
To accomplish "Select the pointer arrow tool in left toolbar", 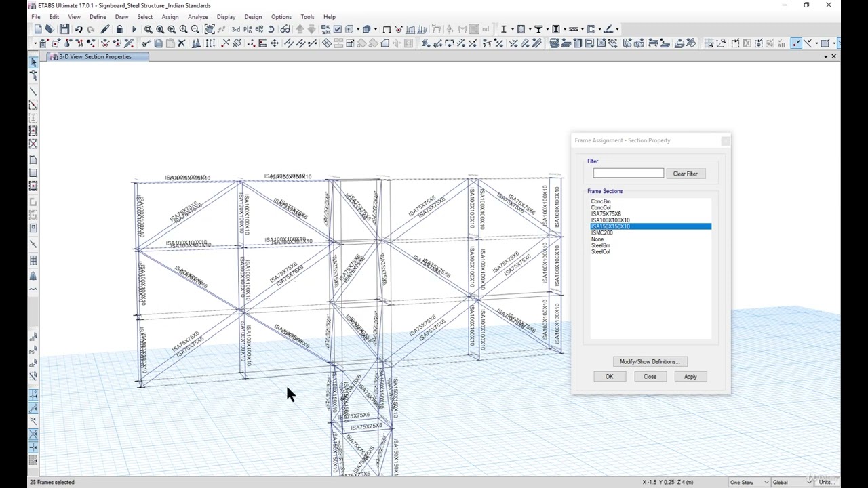I will [33, 62].
